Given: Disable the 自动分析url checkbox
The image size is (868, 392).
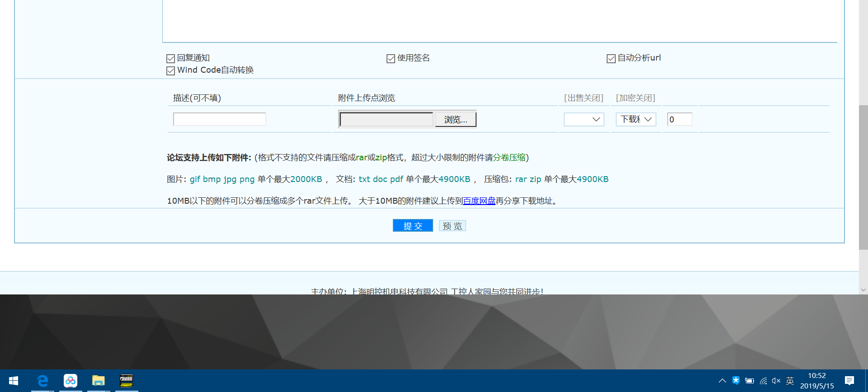Looking at the screenshot, I should point(611,59).
